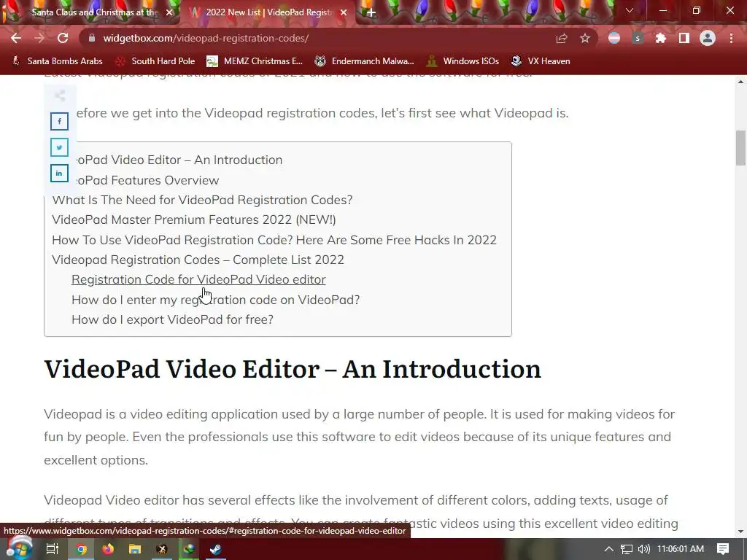Close the VideoPad Registration tab
Viewport: 747px width, 560px height.
click(x=344, y=12)
